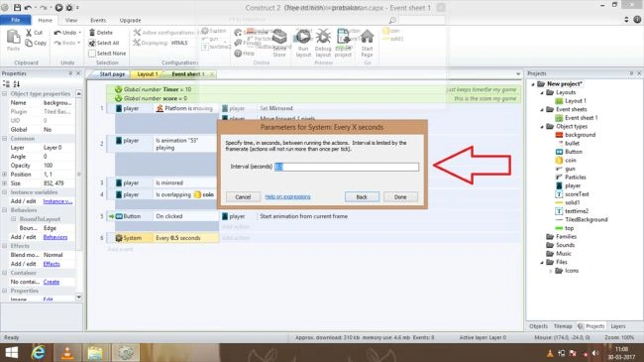Switch to the Layout 1 tab
644x362 pixels.
click(147, 74)
